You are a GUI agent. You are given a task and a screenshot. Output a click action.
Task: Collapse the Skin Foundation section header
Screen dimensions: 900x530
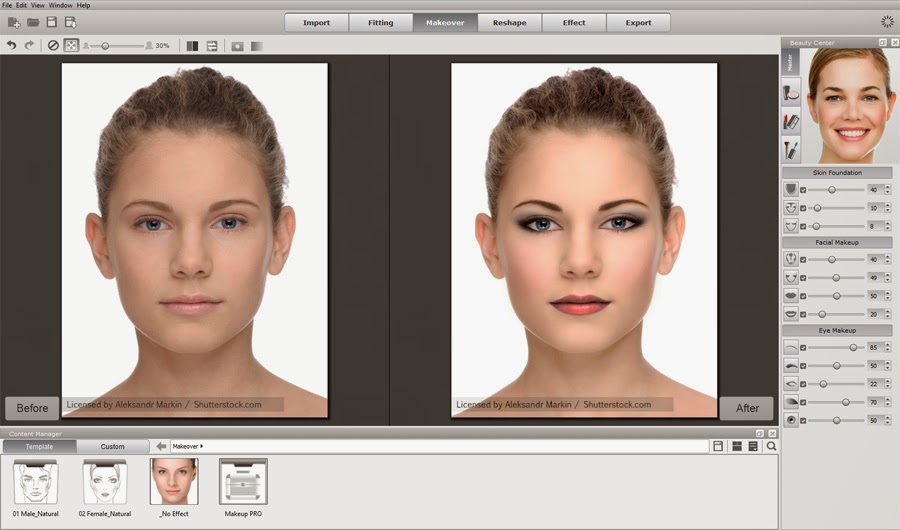(836, 173)
